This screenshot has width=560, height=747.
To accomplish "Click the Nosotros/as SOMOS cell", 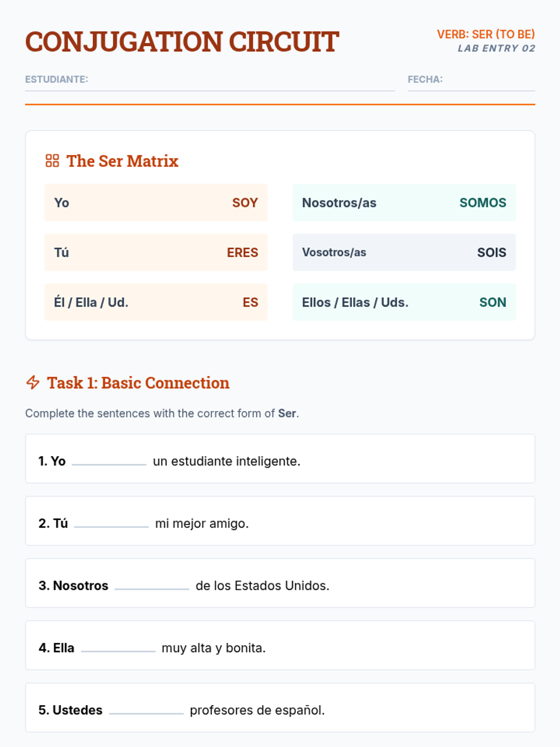I will (404, 203).
